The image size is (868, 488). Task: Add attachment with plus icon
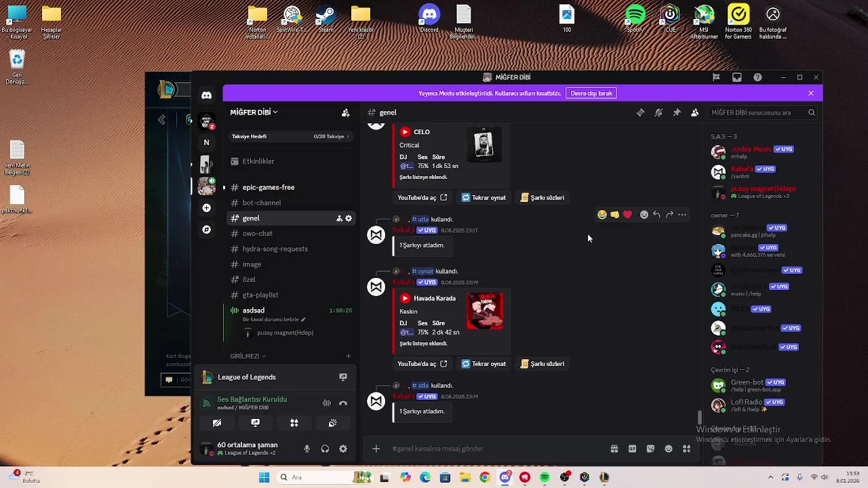(x=376, y=449)
